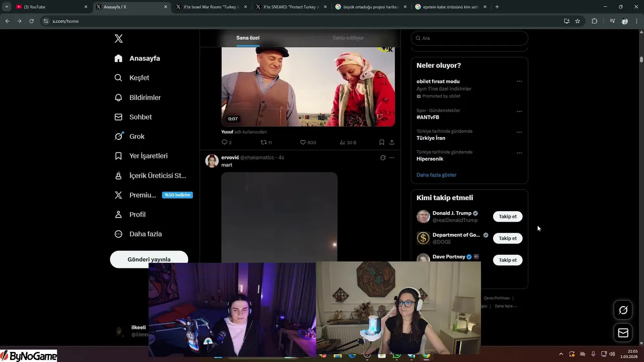Screen dimensions: 644x362
Task: Reload the page
Action: pyautogui.click(x=31, y=21)
